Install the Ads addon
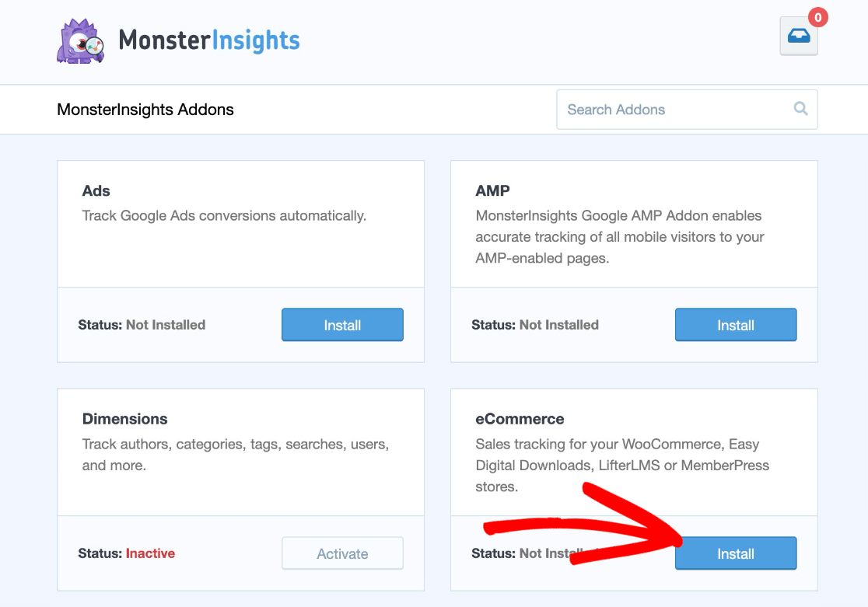 pos(342,324)
